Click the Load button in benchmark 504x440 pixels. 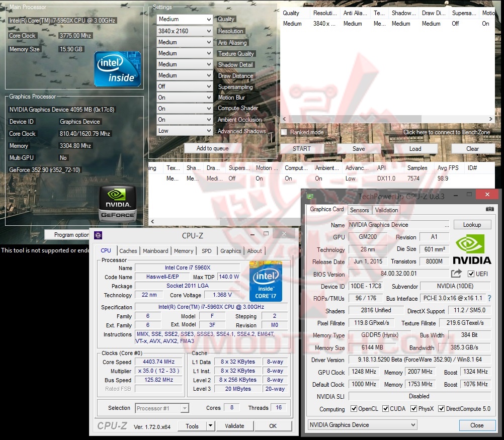pos(415,149)
